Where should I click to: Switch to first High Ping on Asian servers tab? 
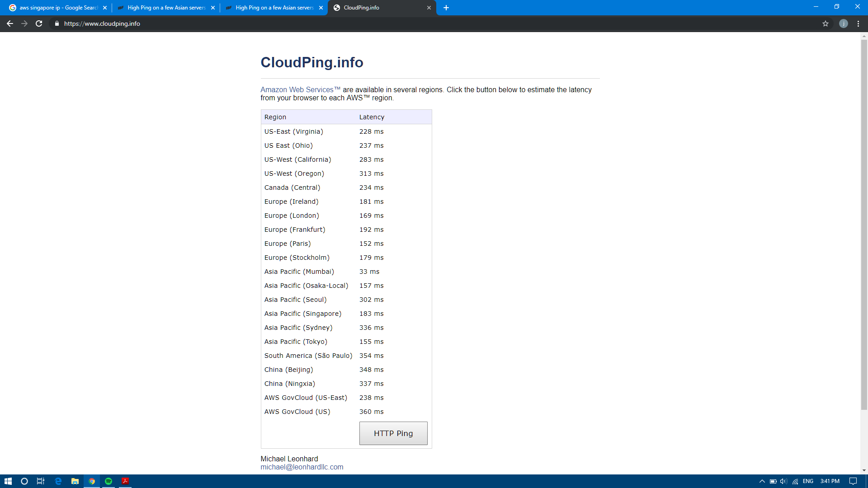point(165,8)
